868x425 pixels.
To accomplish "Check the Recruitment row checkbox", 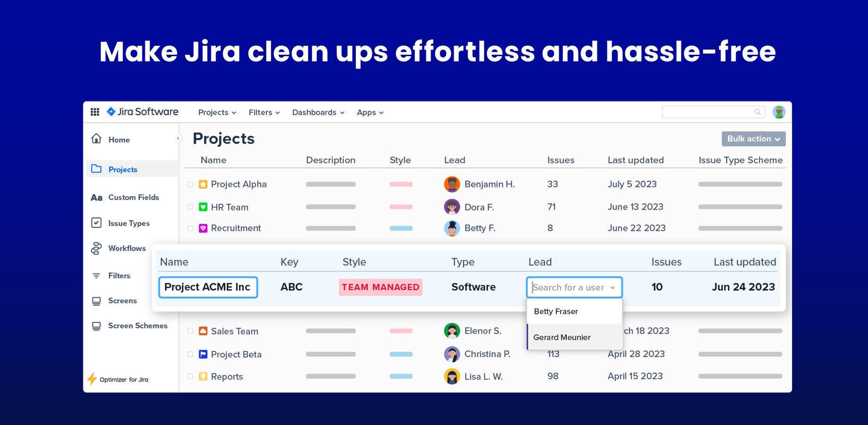I will pos(190,228).
